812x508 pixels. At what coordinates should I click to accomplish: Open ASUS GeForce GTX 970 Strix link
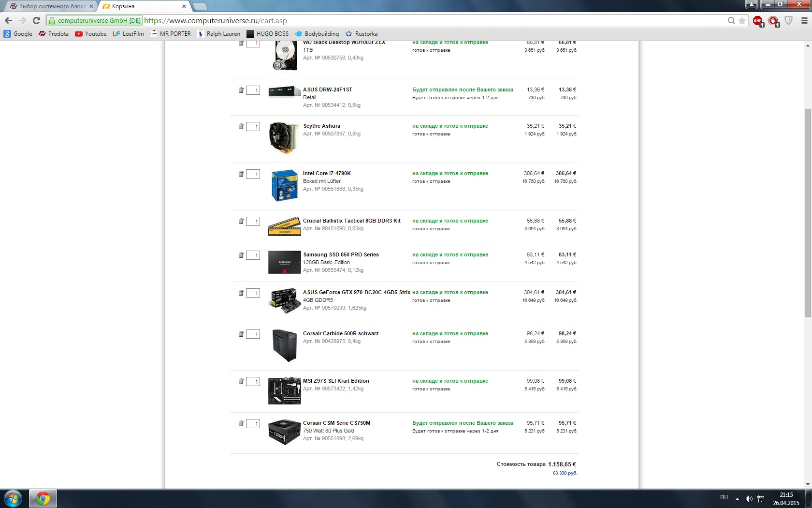pyautogui.click(x=357, y=292)
